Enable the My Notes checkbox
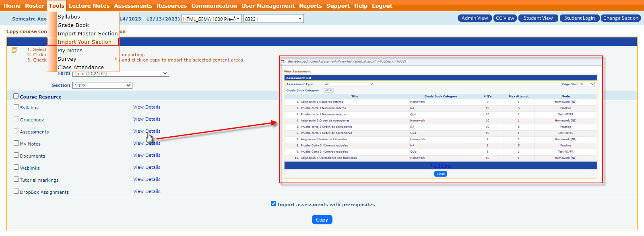Screen dimensions: 644x236 17,143
